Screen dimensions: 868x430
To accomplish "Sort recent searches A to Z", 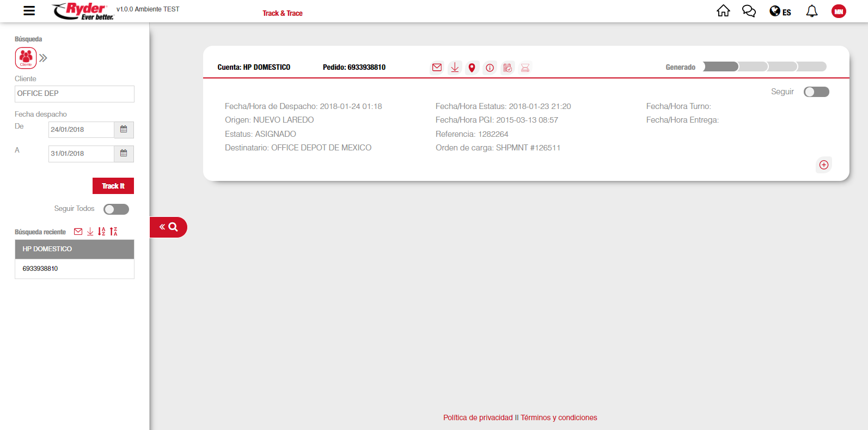I will coord(101,232).
